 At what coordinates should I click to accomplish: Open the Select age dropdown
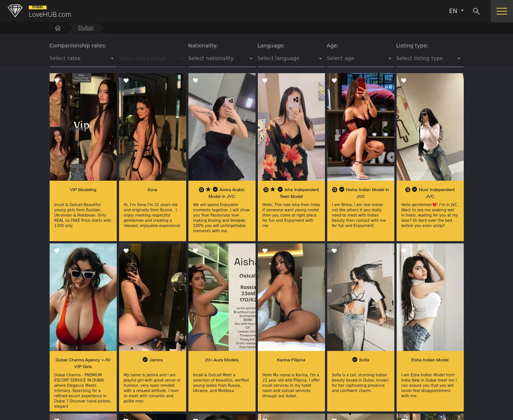[360, 59]
